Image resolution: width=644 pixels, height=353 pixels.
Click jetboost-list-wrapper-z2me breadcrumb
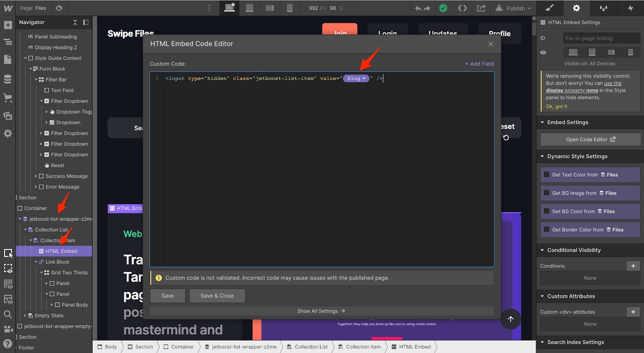[x=241, y=347]
